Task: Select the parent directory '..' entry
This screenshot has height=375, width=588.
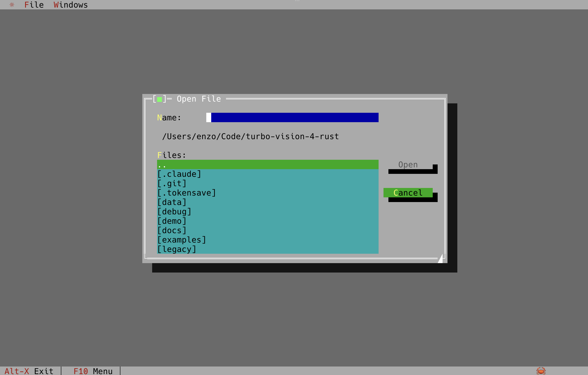Action: pos(268,164)
